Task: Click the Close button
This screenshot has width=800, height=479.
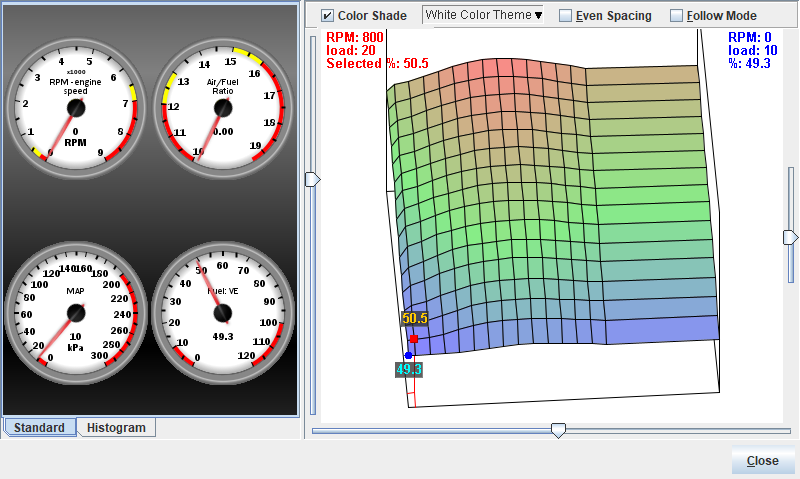Action: (762, 461)
